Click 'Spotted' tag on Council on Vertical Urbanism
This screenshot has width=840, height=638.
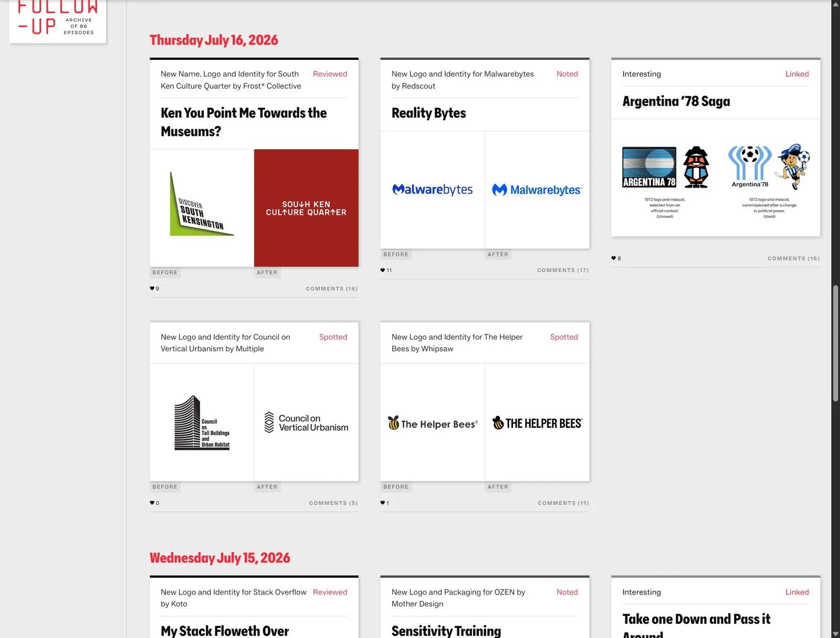coord(333,337)
